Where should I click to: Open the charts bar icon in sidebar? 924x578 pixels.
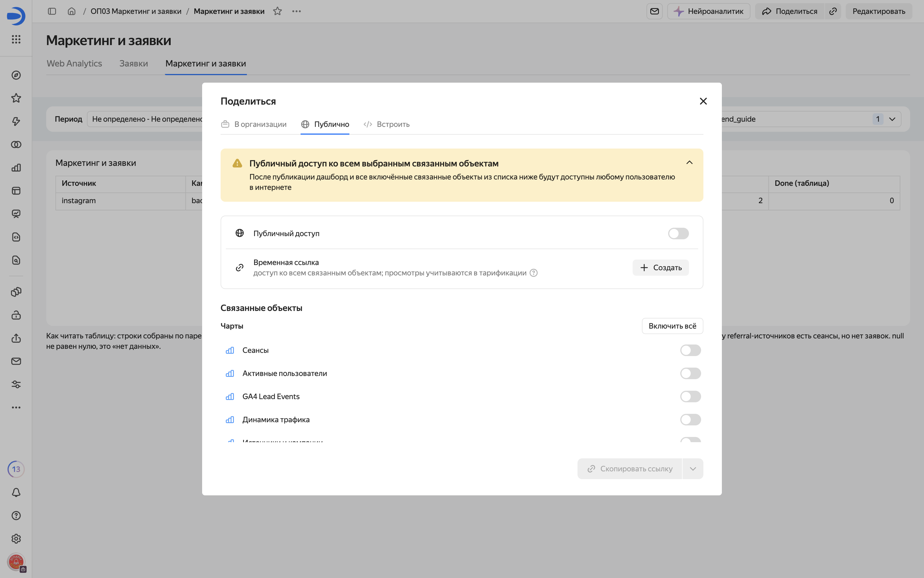click(16, 168)
